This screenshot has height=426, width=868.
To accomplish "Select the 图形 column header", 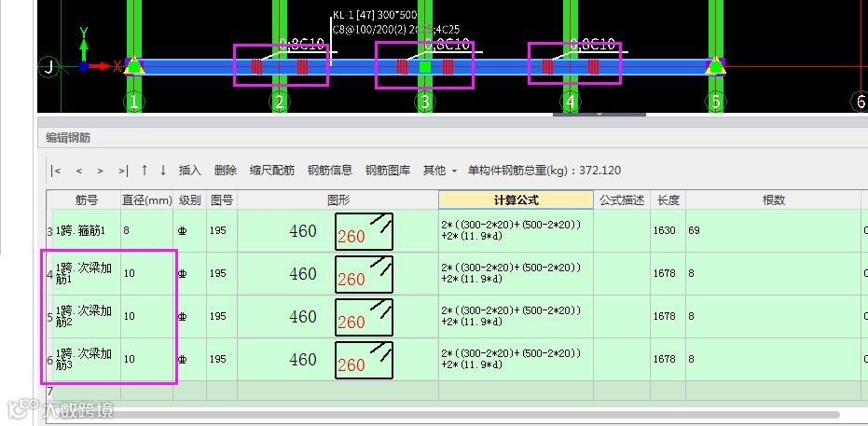I will [x=338, y=200].
